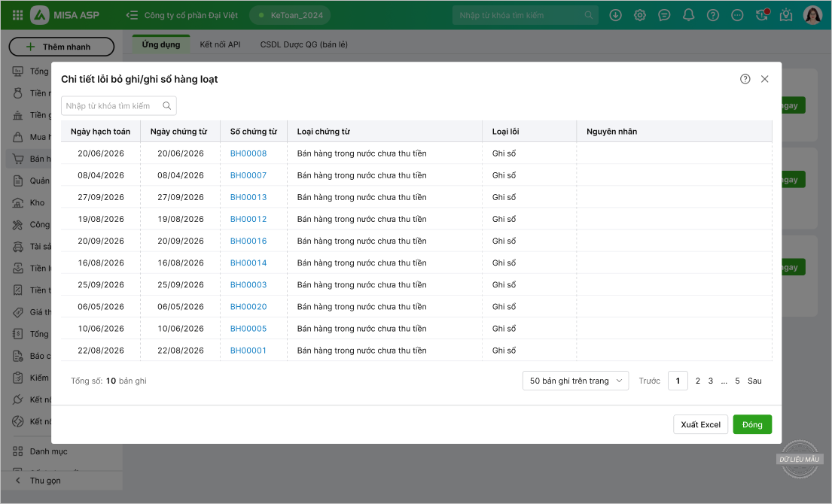
Task: Switch to the Kết nối API tab
Action: [x=220, y=44]
